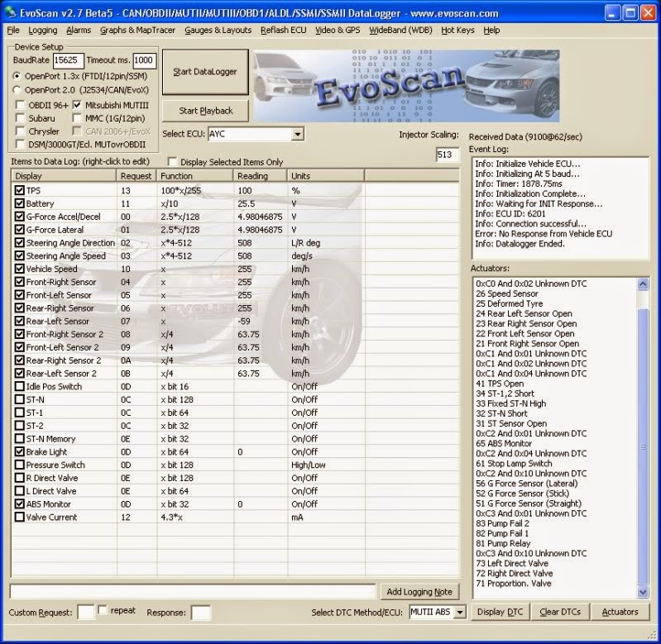Click the Function column header
The height and width of the screenshot is (644, 661).
(195, 176)
